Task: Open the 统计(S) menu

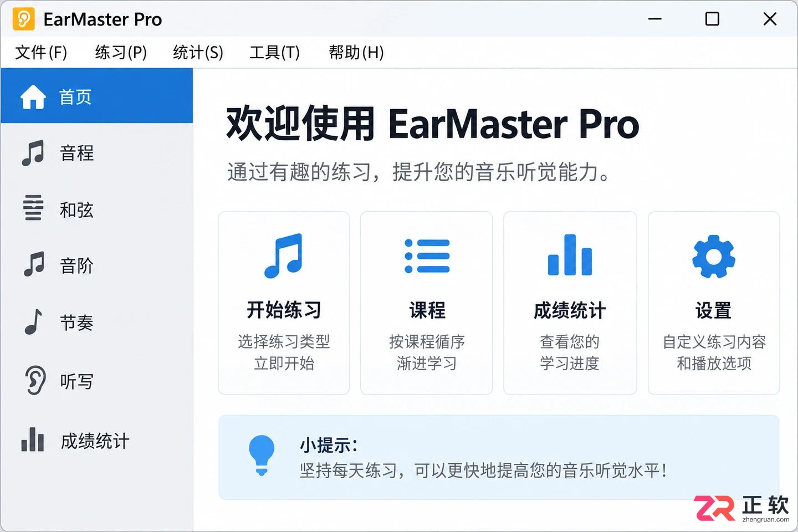Action: click(x=198, y=53)
